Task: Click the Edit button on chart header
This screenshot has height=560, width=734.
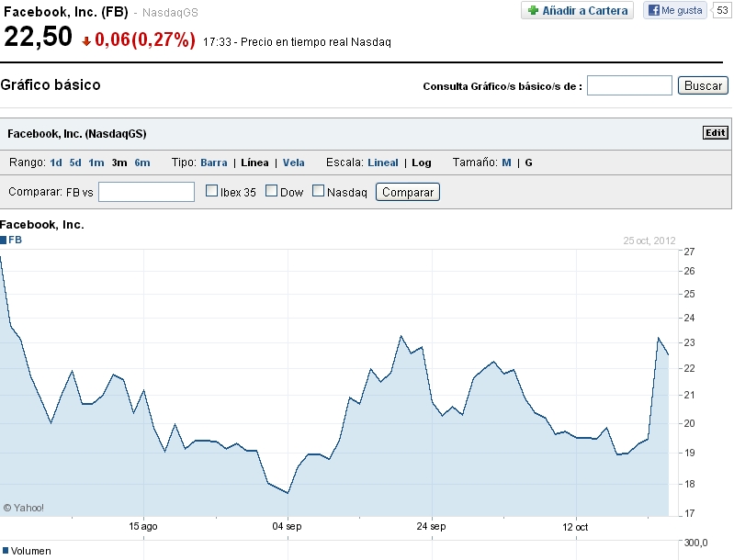Action: (x=716, y=133)
